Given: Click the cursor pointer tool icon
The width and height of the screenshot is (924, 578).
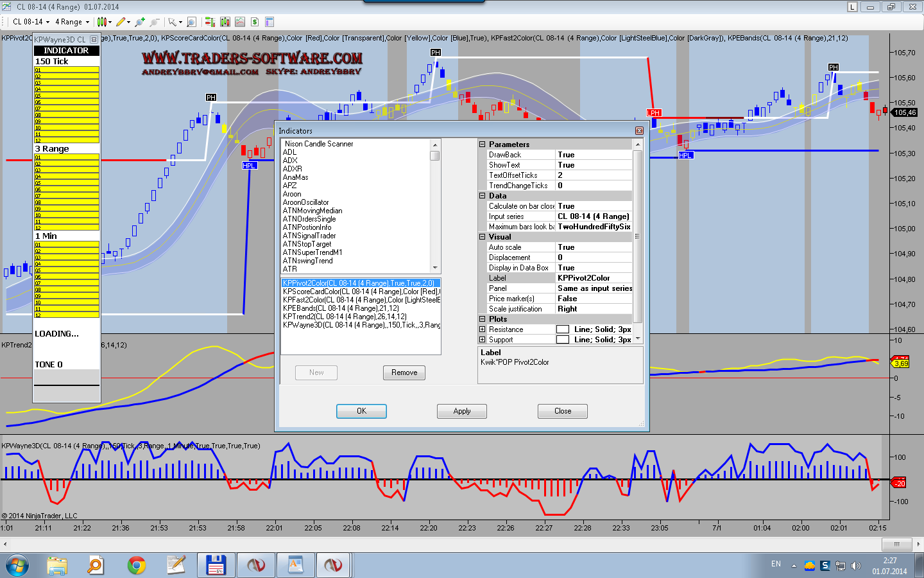Looking at the screenshot, I should click(x=172, y=22).
